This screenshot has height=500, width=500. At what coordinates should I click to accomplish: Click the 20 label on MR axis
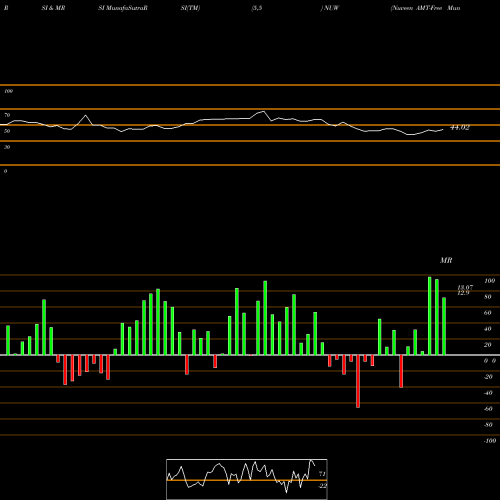pos(488,345)
